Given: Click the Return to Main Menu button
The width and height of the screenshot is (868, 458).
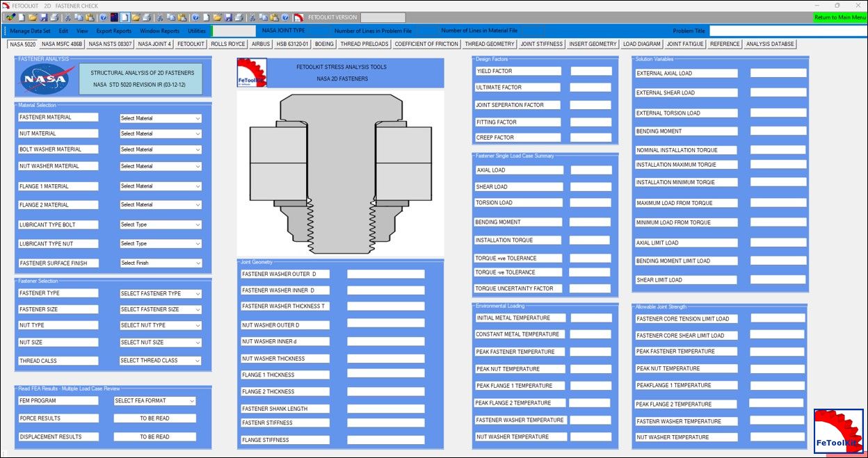Looking at the screenshot, I should point(840,17).
